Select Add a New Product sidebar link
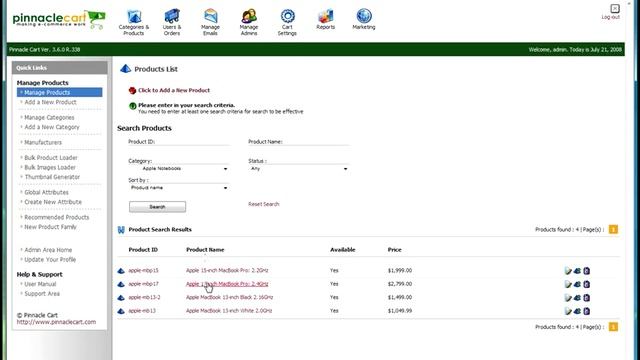Viewport: 640px width, 360px height. [50, 102]
